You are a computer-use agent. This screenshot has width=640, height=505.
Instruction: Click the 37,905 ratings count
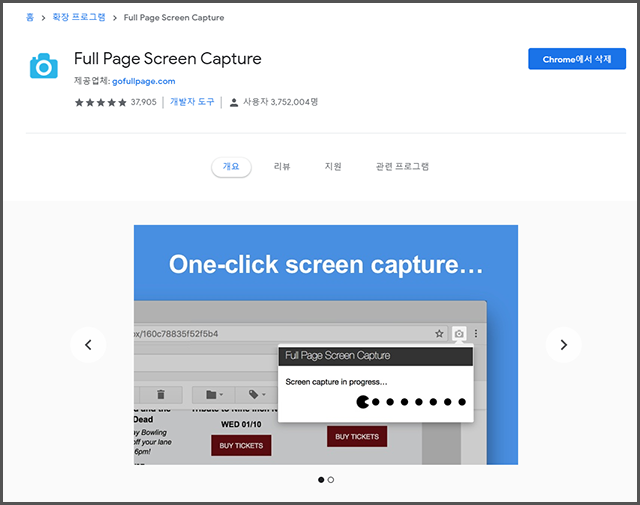143,102
